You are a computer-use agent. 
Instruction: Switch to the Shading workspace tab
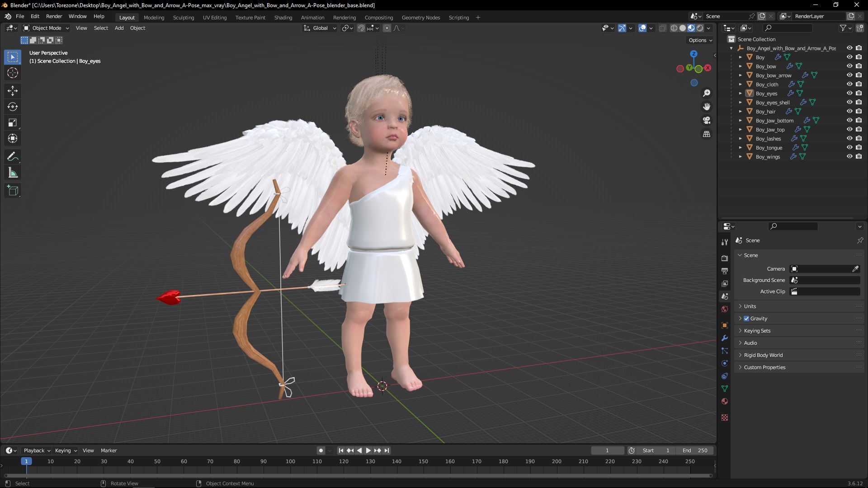(x=283, y=18)
